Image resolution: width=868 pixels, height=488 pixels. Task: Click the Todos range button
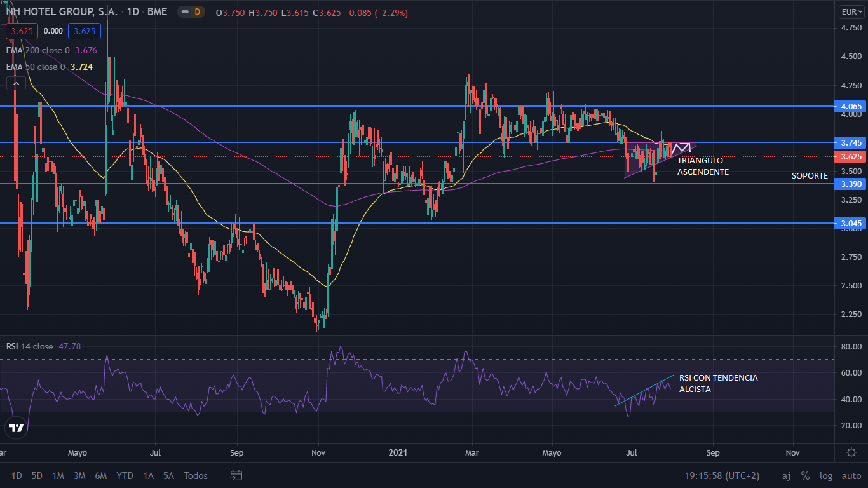pos(195,475)
